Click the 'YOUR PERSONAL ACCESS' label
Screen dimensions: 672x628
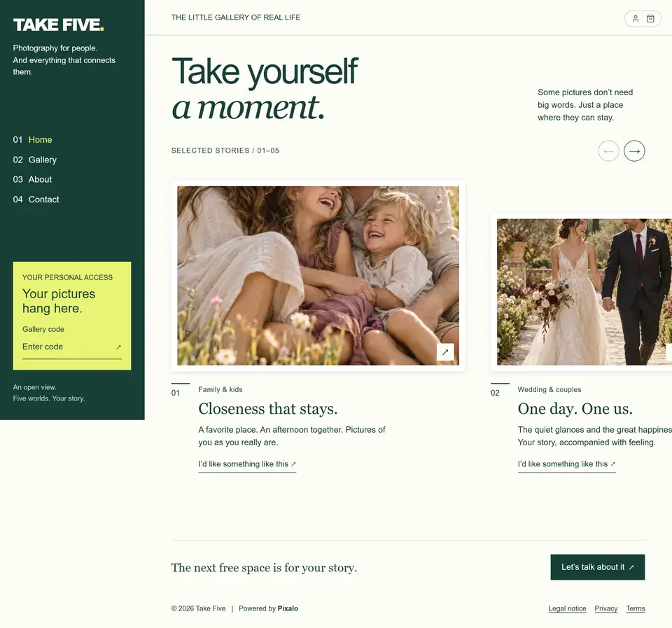pos(68,278)
